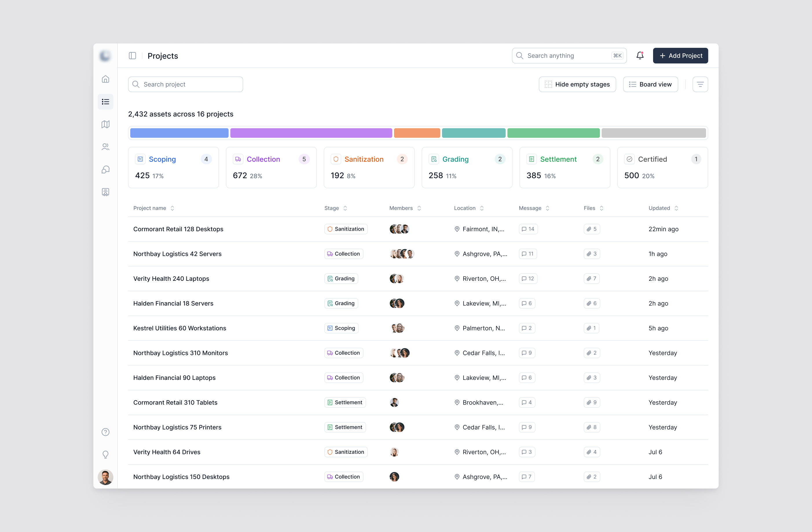This screenshot has width=812, height=532.
Task: Open the headset support icon in sidebar
Action: click(105, 170)
